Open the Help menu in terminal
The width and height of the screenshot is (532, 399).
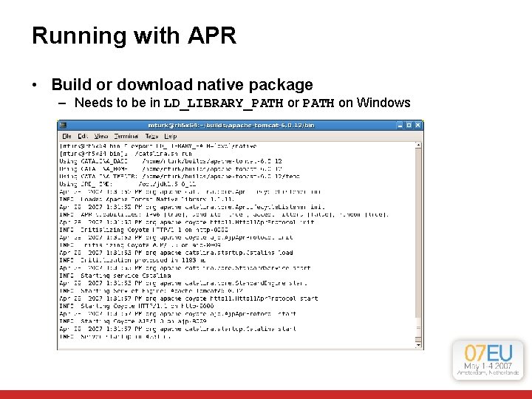pos(171,136)
